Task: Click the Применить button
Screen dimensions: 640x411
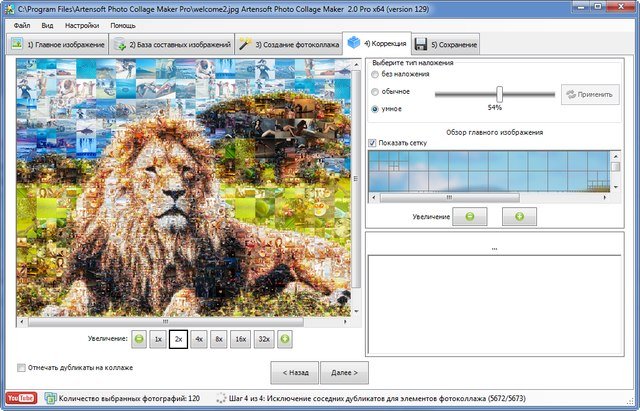Action: coord(590,94)
